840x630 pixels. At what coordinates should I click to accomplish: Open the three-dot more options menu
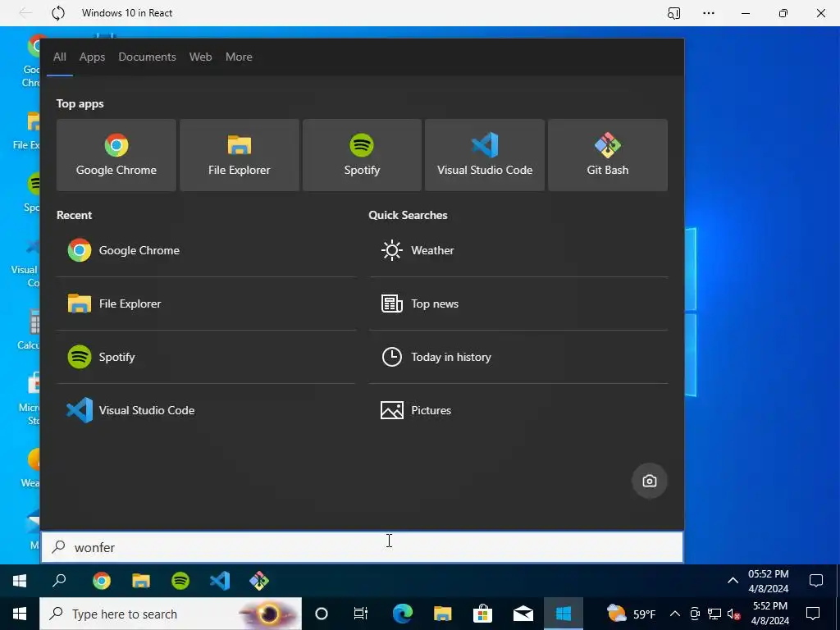point(709,13)
